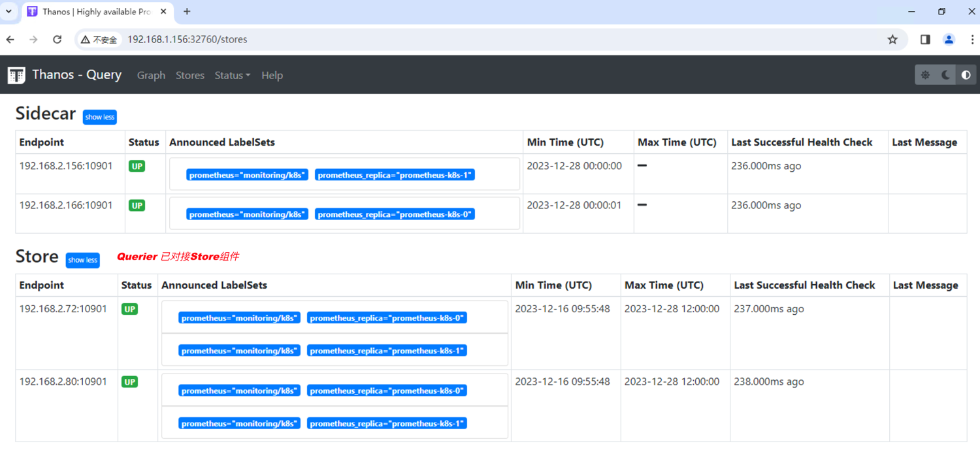
Task: Click Max Time for 192.168.2.72 row
Action: [x=672, y=309]
